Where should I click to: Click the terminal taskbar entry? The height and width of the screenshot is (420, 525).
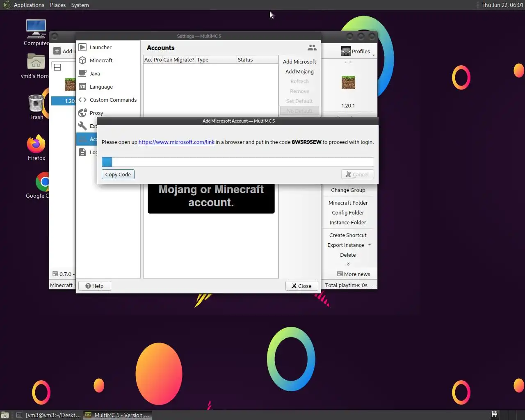(x=48, y=415)
